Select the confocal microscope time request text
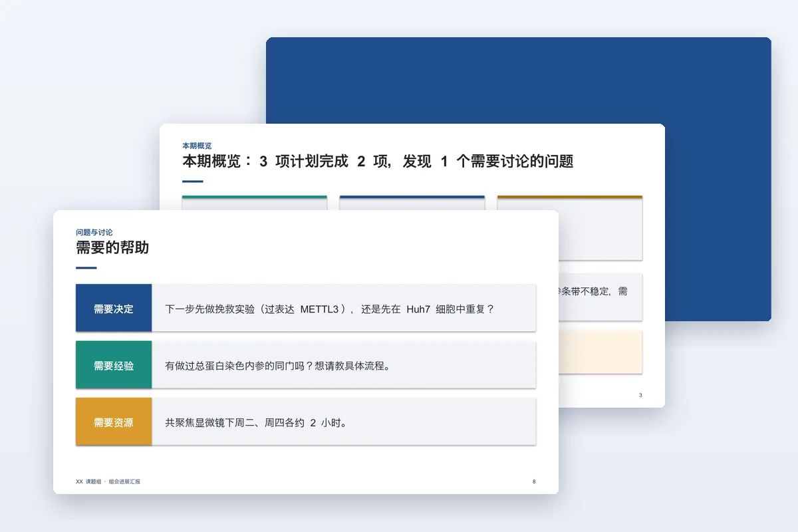Image resolution: width=798 pixels, height=532 pixels. tap(257, 423)
